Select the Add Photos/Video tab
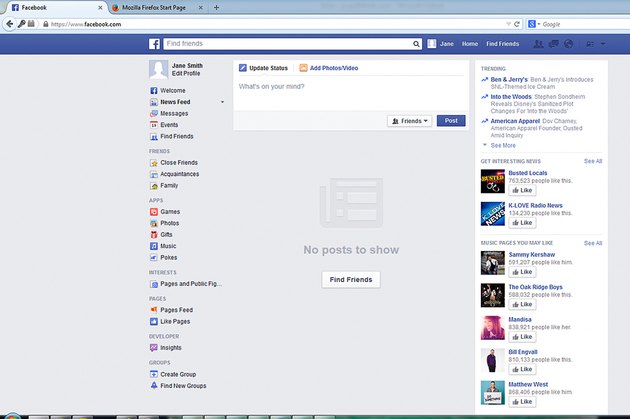 pyautogui.click(x=329, y=68)
